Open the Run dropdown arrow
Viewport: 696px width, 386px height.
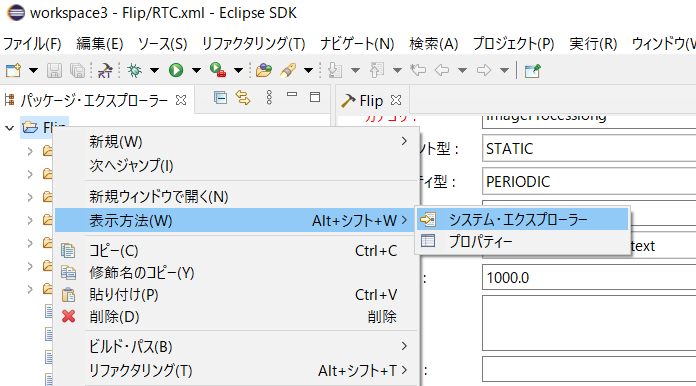pos(196,71)
